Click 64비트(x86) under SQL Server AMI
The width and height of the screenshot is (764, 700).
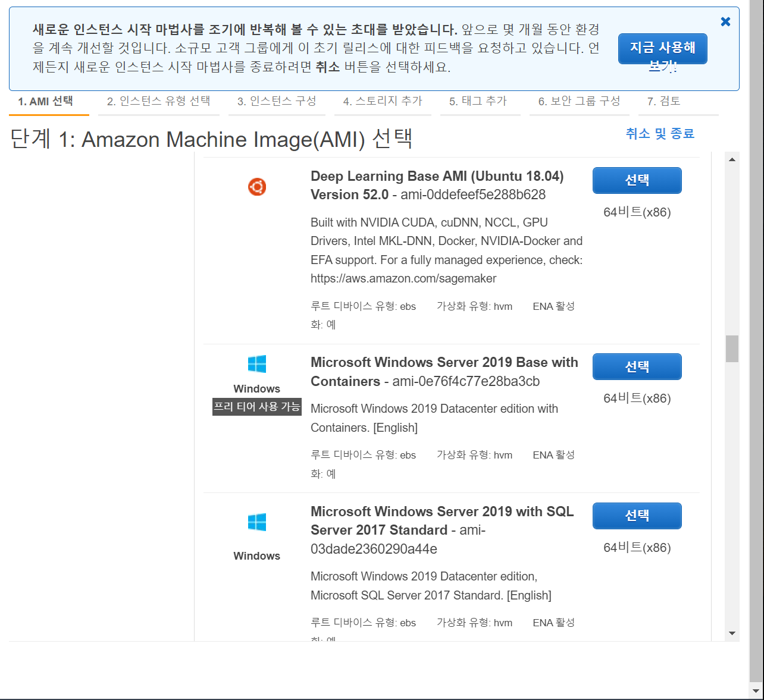click(x=637, y=548)
